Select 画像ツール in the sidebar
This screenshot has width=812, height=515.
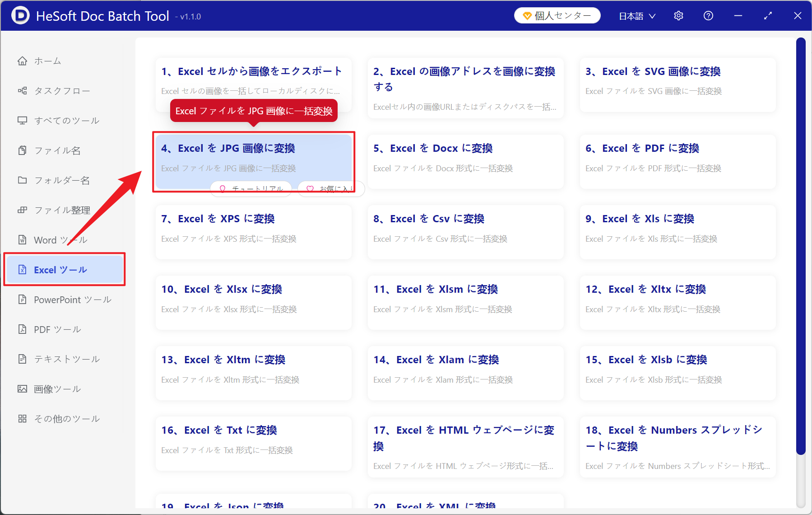(65, 389)
